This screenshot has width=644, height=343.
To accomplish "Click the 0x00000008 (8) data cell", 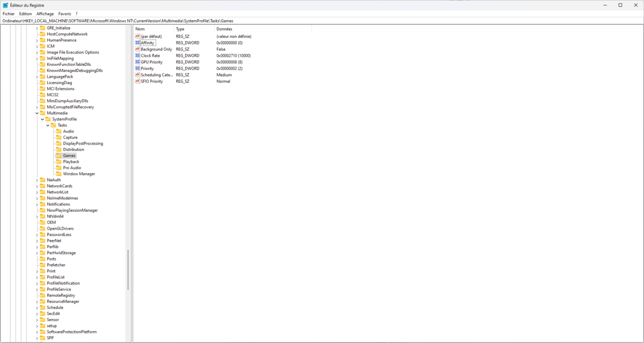I will (230, 62).
